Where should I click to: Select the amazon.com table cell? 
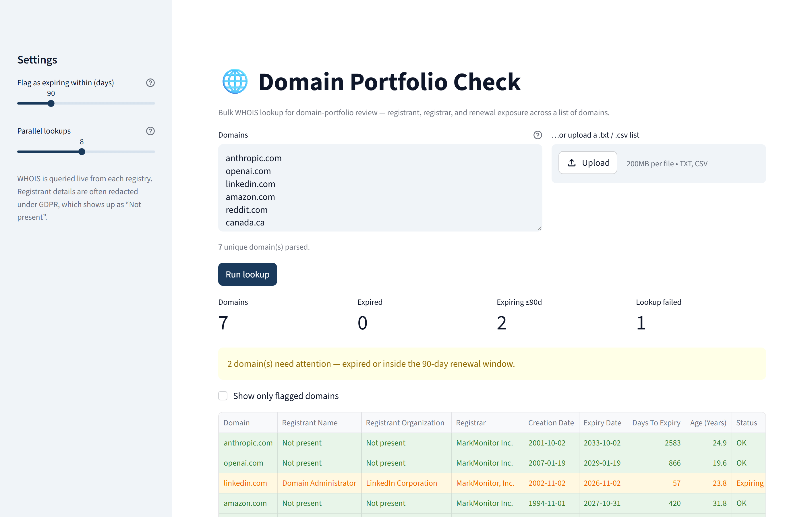pyautogui.click(x=248, y=503)
